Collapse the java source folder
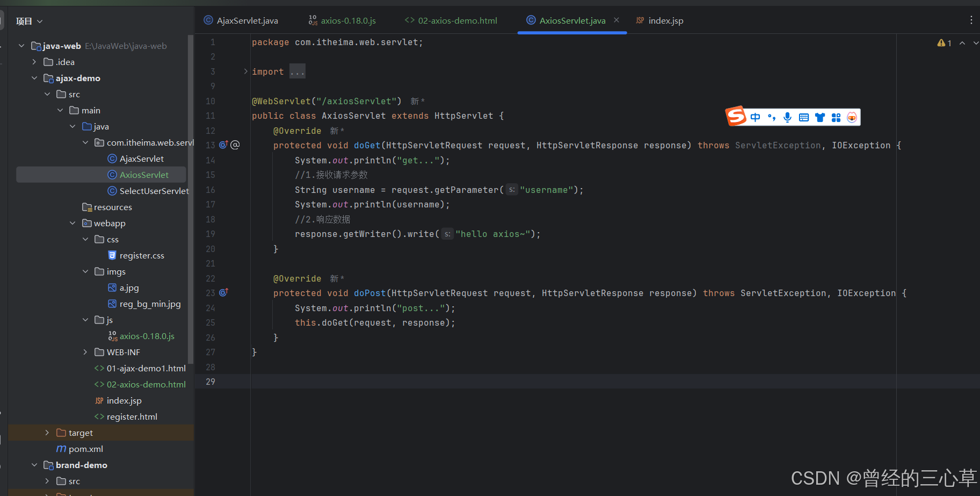The width and height of the screenshot is (980, 496). [72, 126]
